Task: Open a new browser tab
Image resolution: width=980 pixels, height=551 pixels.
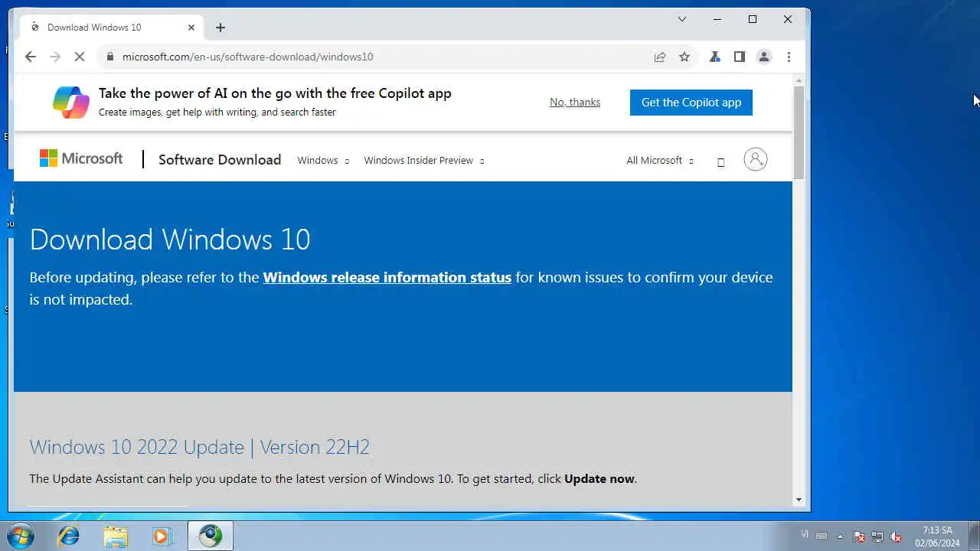Action: click(x=220, y=28)
